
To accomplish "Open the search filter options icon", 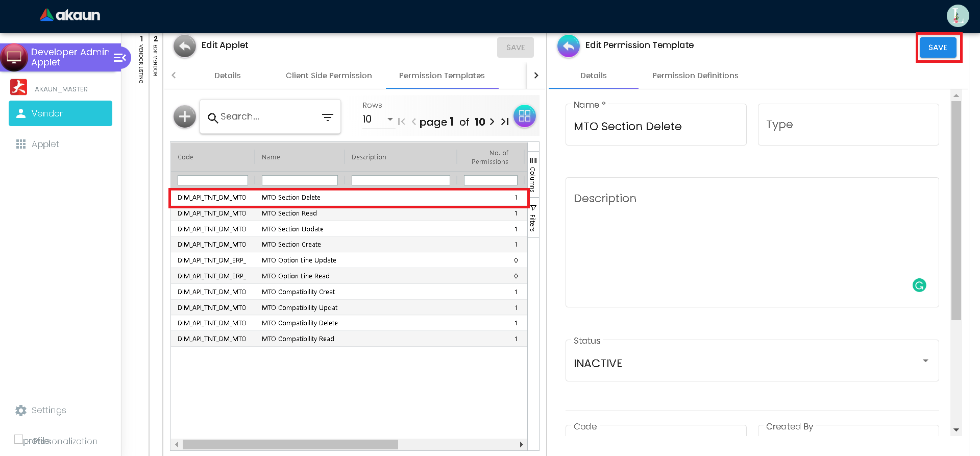I will point(327,117).
